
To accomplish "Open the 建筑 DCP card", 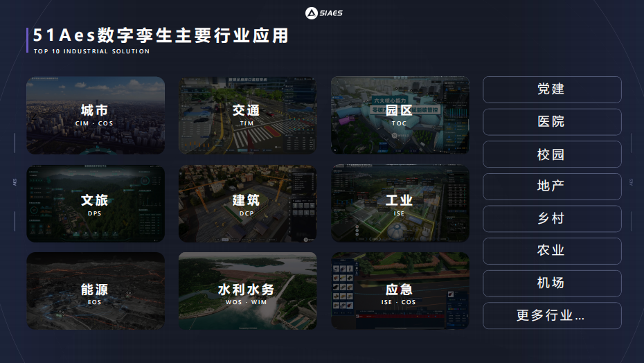I will pyautogui.click(x=248, y=204).
